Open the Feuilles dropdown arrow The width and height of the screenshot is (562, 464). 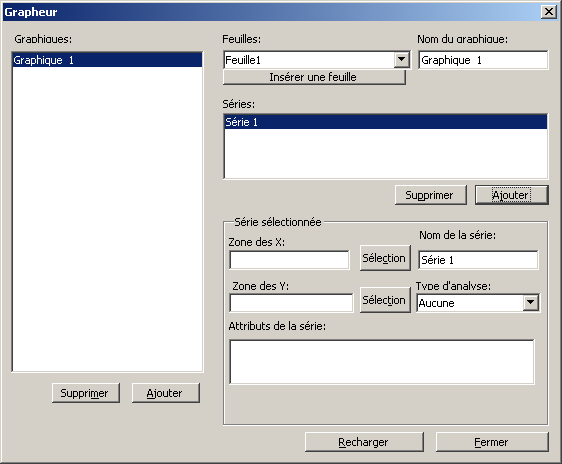[x=402, y=59]
